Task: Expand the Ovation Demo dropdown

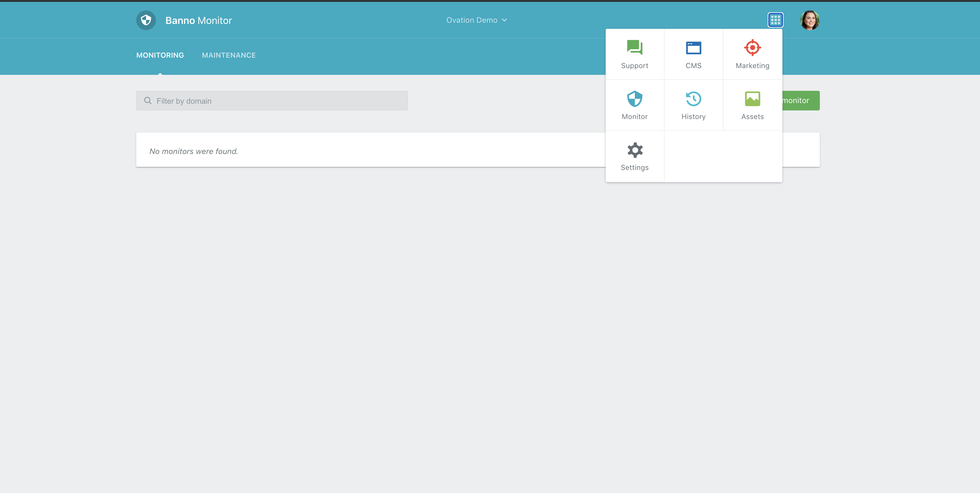Action: pos(472,20)
